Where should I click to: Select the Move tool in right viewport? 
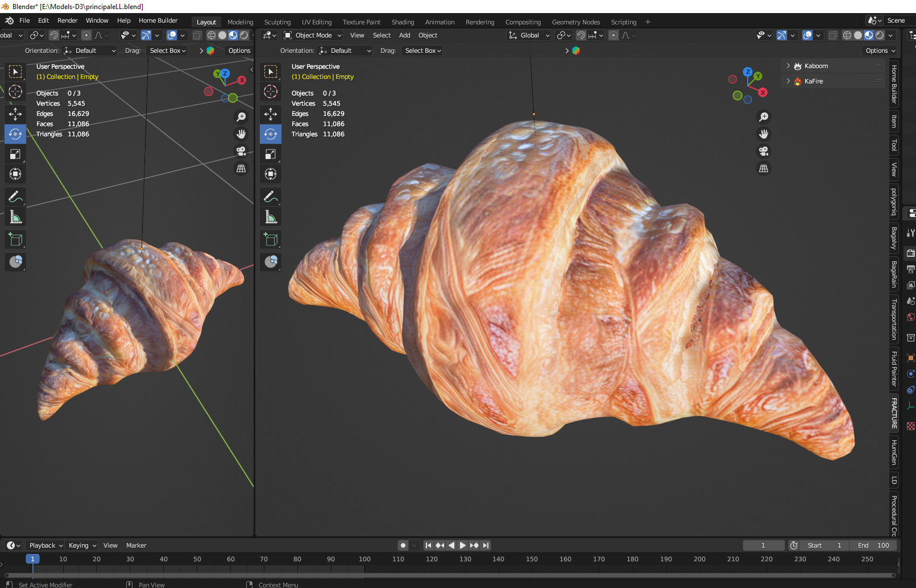pos(271,114)
